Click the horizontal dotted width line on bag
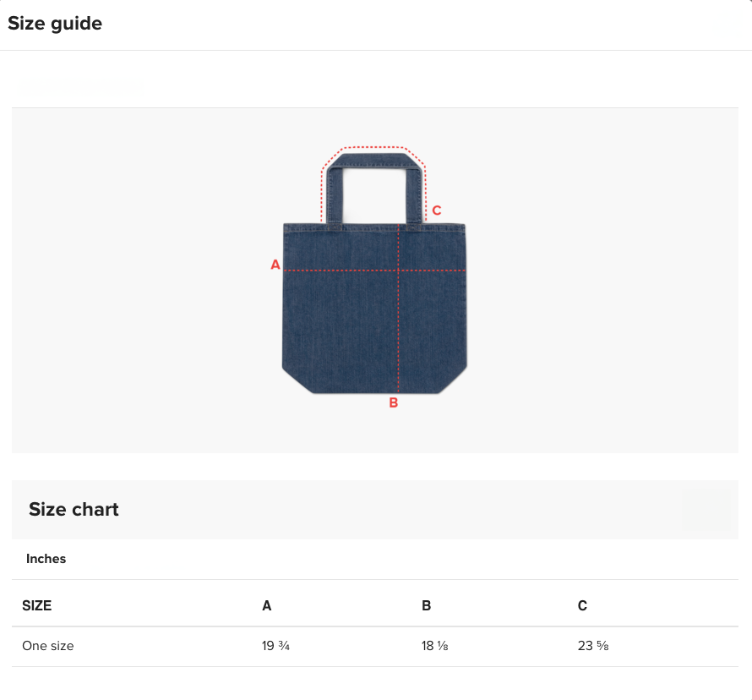Image resolution: width=752 pixels, height=700 pixels. [x=374, y=271]
